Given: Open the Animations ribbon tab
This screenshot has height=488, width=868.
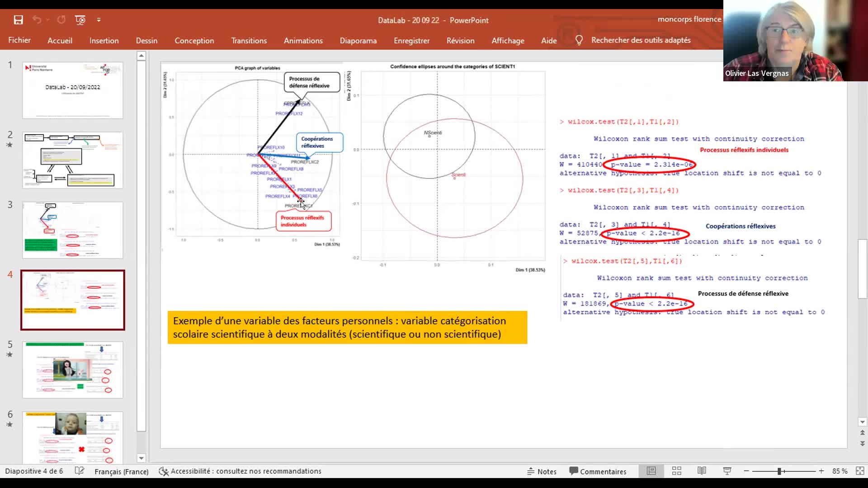Looking at the screenshot, I should click(x=303, y=41).
